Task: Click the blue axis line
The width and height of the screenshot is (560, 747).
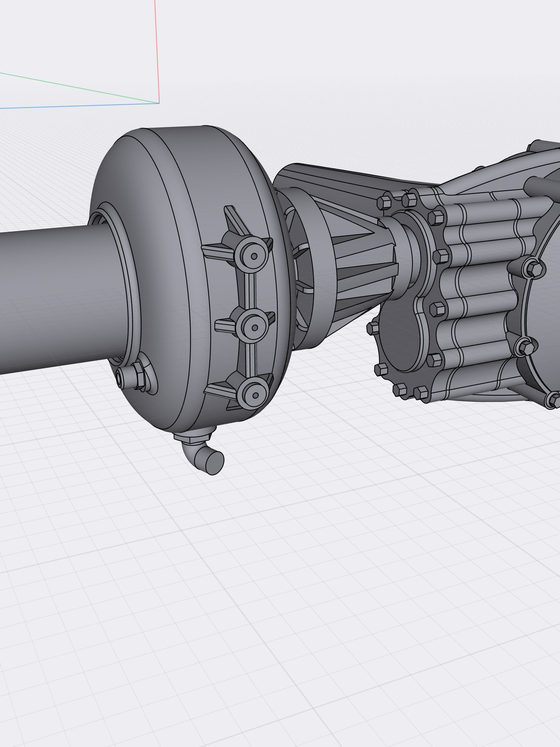Action: pyautogui.click(x=68, y=106)
